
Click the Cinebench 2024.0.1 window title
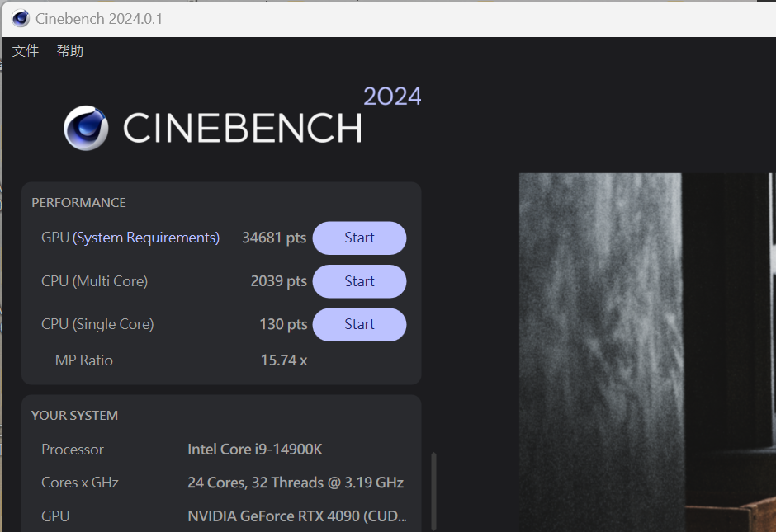coord(98,19)
